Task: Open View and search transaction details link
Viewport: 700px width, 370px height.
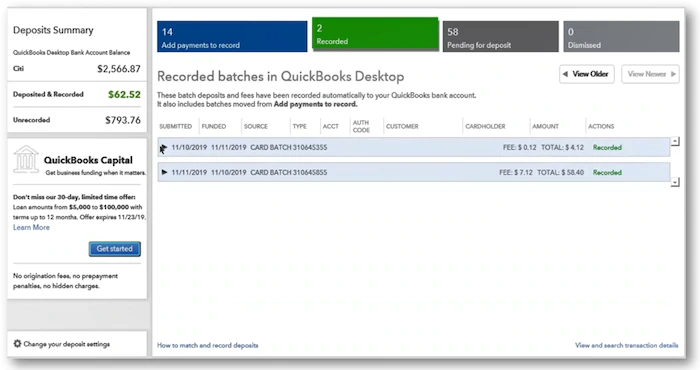Action: 626,345
